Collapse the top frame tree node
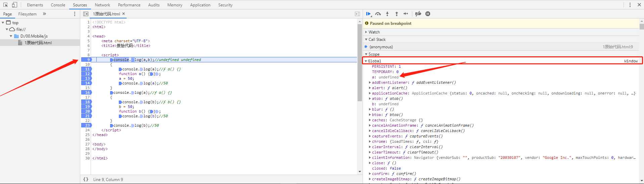Viewport: 644px width, 184px height. point(3,23)
